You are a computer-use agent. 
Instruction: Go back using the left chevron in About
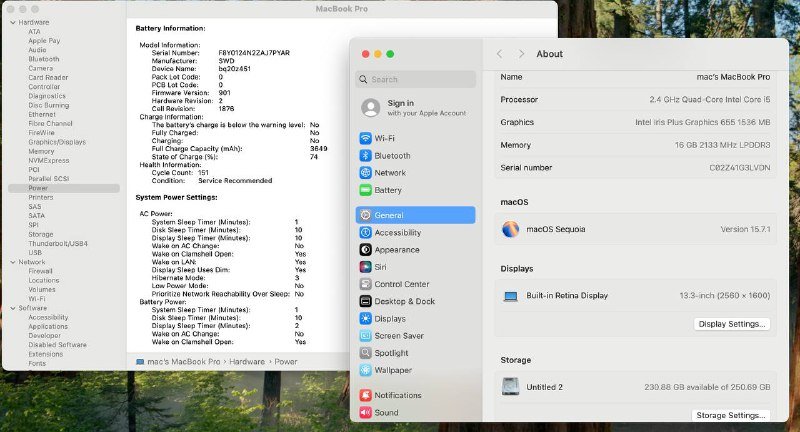pos(499,54)
